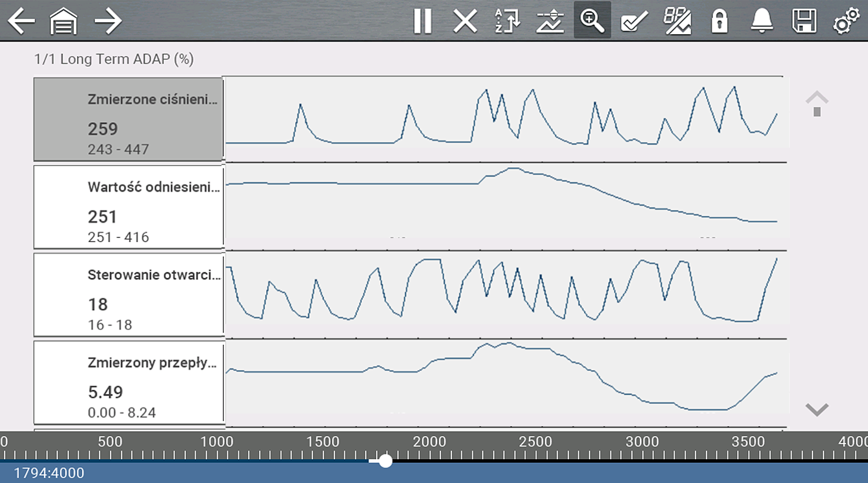Save data with the floppy disk icon
The height and width of the screenshot is (483, 868).
coord(804,21)
